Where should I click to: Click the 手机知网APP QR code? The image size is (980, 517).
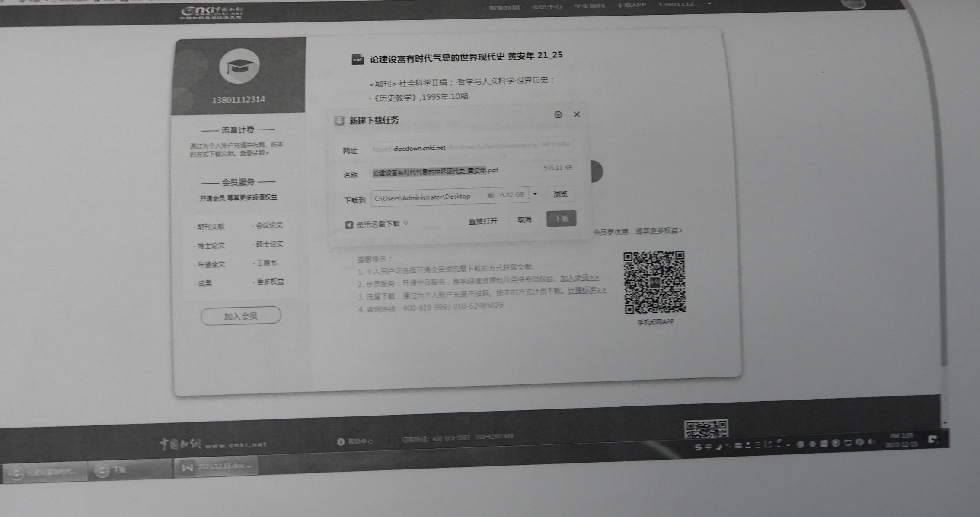coord(654,282)
